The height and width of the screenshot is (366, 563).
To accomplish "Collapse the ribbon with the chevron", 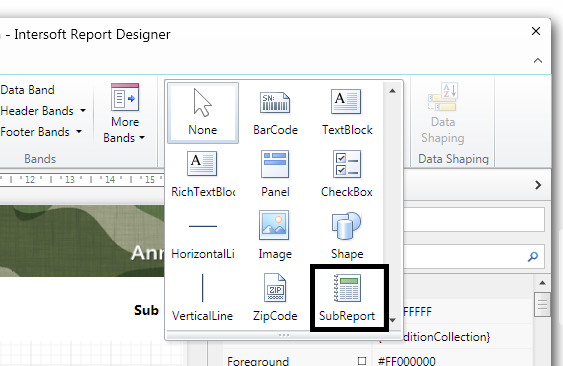I will [538, 60].
